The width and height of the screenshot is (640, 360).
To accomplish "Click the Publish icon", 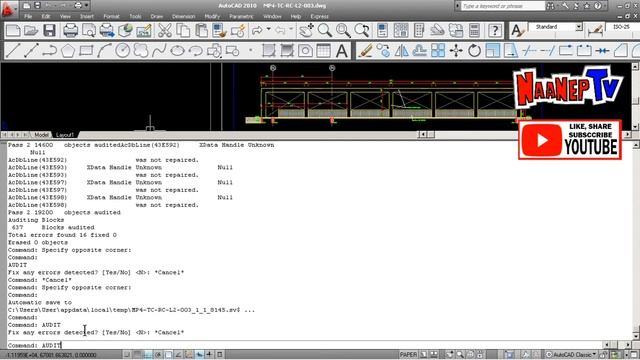I will pos(107,31).
